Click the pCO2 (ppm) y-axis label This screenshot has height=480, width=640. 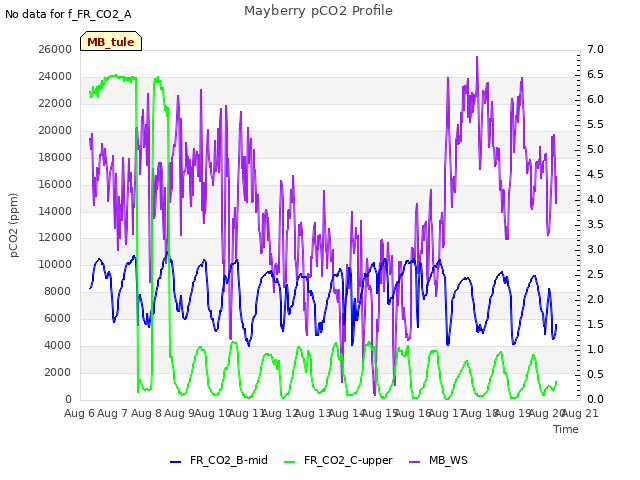point(14,225)
